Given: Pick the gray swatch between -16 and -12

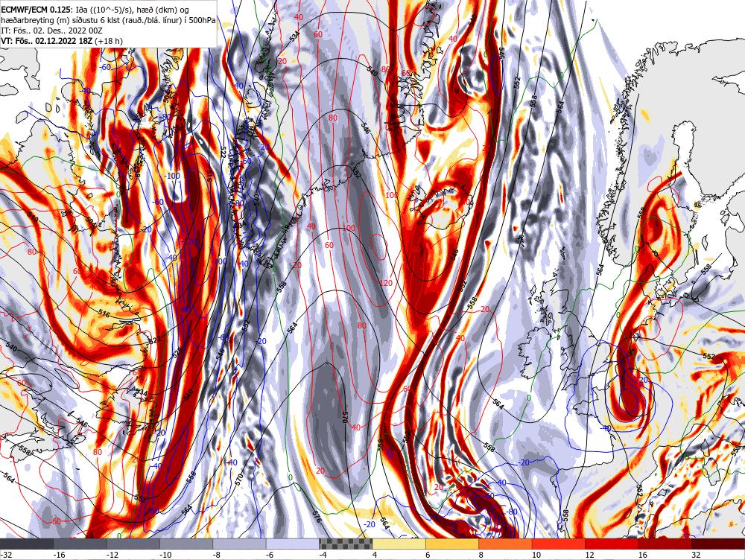Looking at the screenshot, I should pyautogui.click(x=80, y=544).
